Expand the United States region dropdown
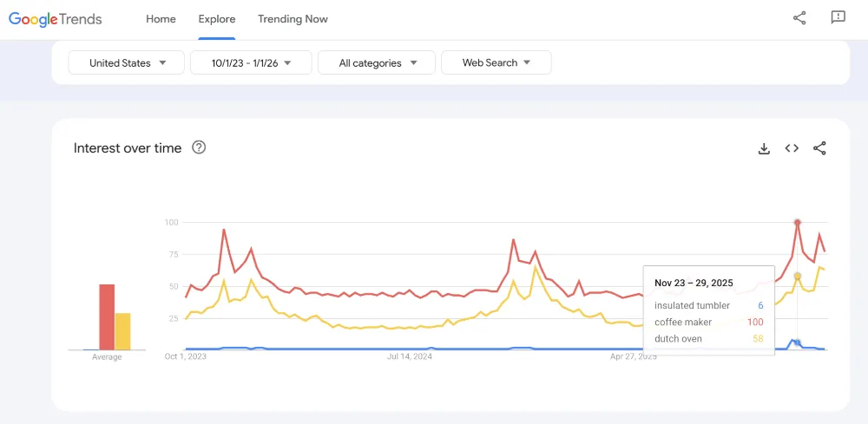 click(126, 62)
